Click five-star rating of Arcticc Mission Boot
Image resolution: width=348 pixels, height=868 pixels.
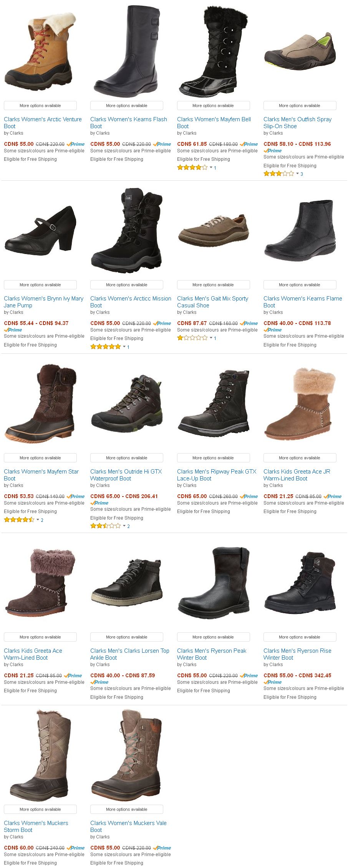tap(106, 347)
